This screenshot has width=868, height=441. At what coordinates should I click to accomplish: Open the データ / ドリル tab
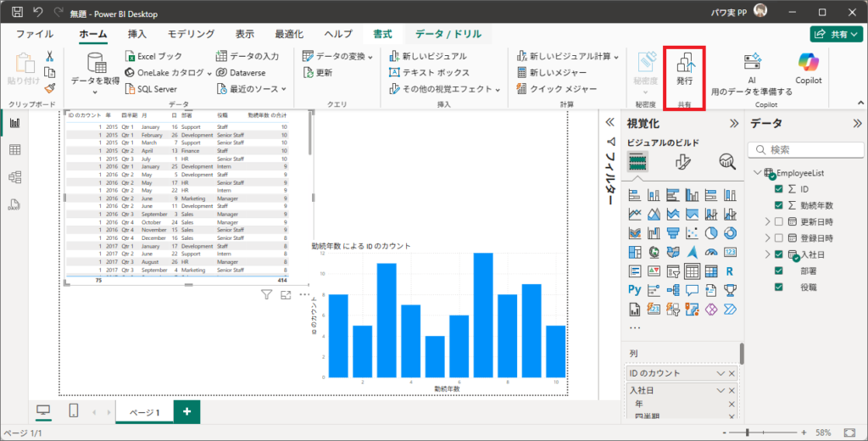point(448,34)
